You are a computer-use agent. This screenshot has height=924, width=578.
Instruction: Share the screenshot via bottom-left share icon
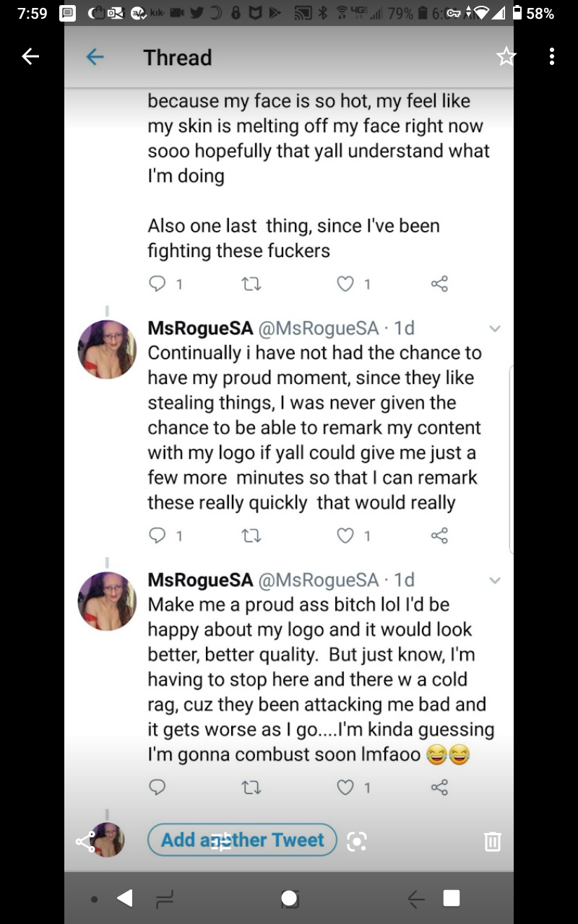pyautogui.click(x=85, y=841)
